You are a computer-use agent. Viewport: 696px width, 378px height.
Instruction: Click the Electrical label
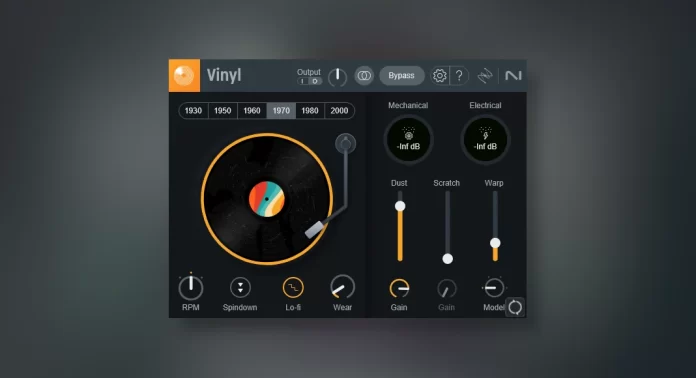[485, 105]
